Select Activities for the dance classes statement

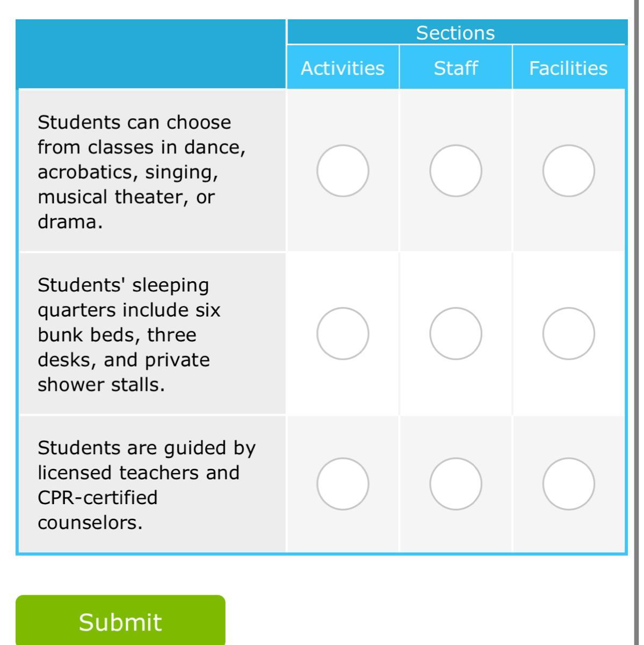(x=343, y=170)
